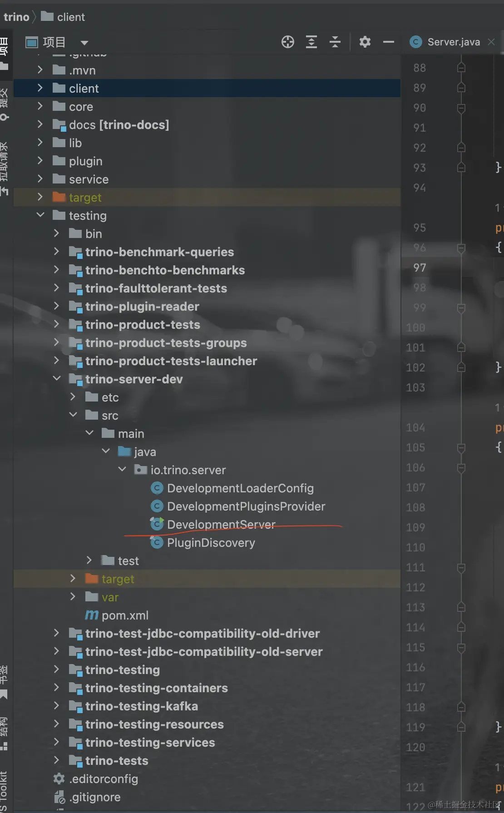Click the DevelopmentServer runnable class icon
504x813 pixels.
(157, 524)
